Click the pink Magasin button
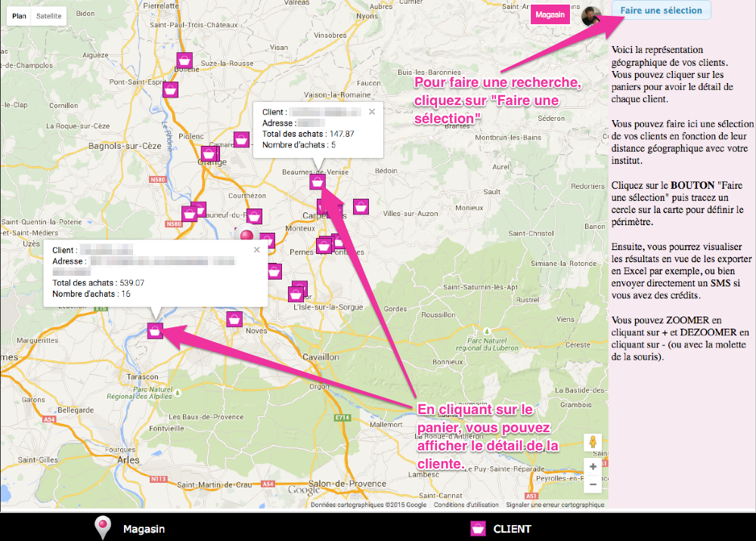Screen dimensions: 756x541 click(550, 15)
